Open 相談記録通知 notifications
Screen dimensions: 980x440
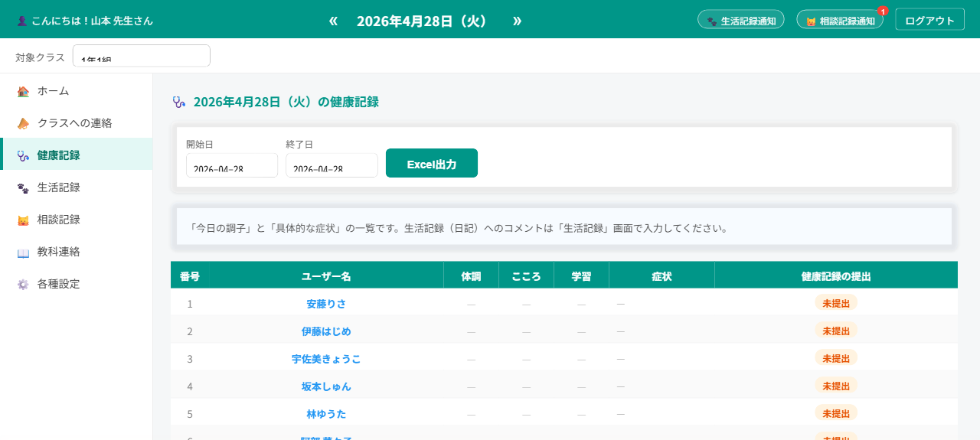pos(840,21)
